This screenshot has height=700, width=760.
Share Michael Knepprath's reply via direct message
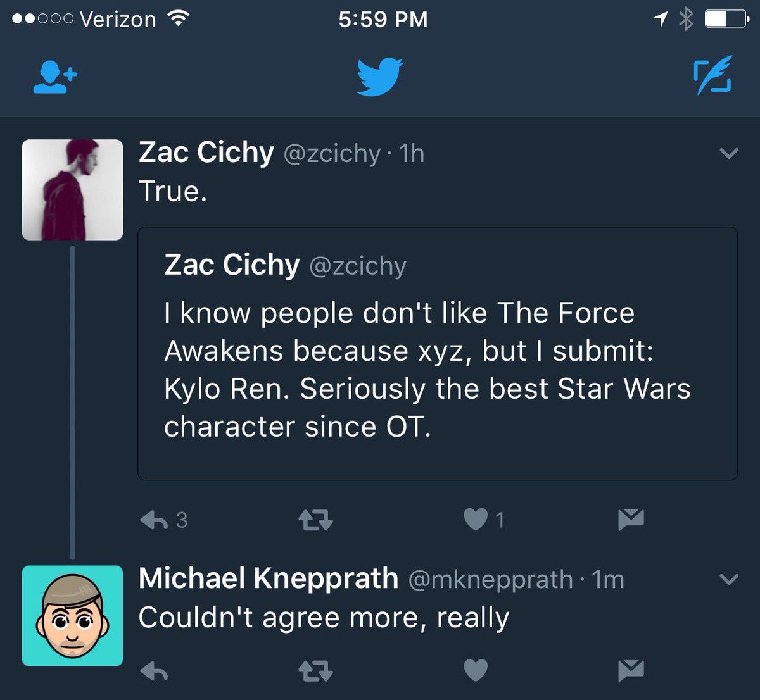(631, 670)
